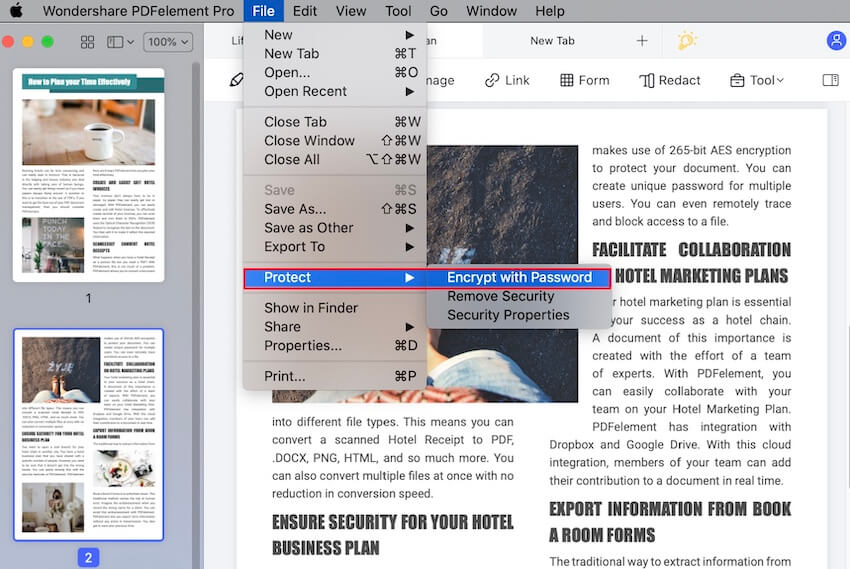This screenshot has height=569, width=850.
Task: Select the Protect menu item
Action: pyautogui.click(x=335, y=278)
